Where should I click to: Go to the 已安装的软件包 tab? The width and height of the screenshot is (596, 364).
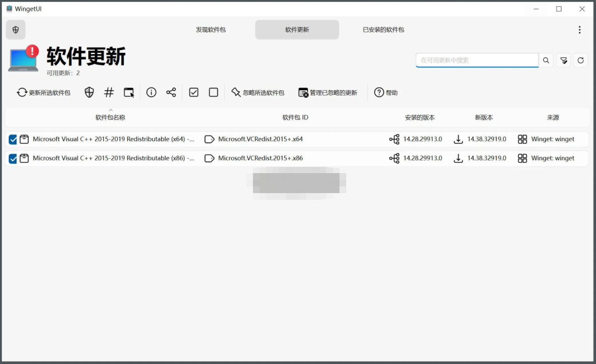[x=383, y=30]
